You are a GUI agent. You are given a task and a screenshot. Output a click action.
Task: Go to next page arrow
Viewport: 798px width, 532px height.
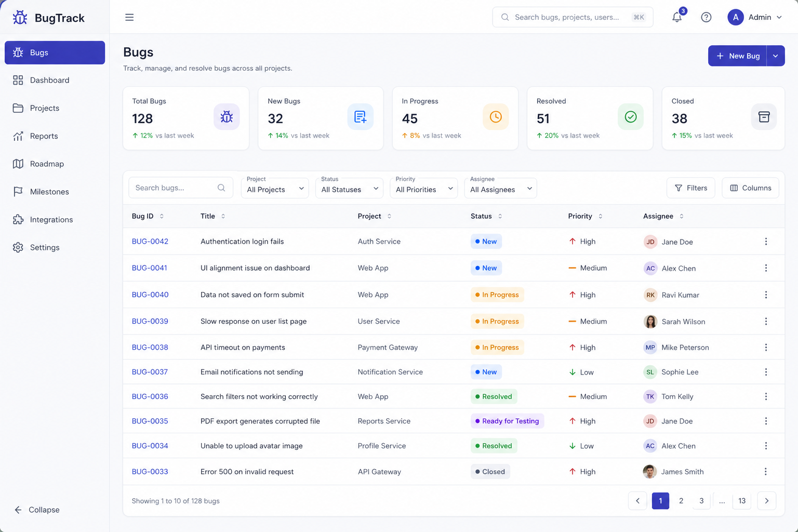pyautogui.click(x=767, y=501)
